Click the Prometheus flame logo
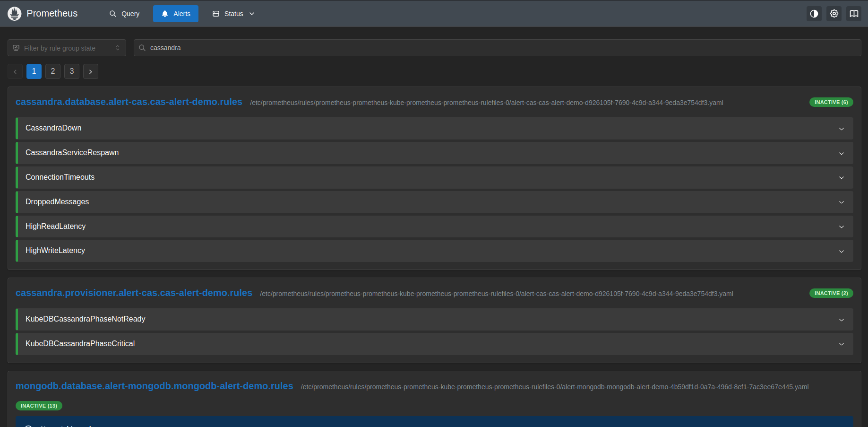This screenshot has height=427, width=868. coord(15,14)
